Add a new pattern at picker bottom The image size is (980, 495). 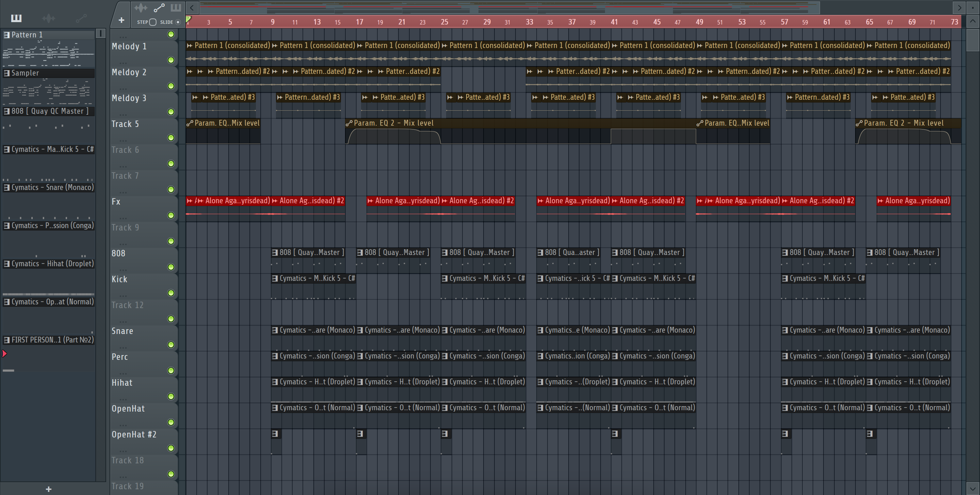click(x=48, y=489)
